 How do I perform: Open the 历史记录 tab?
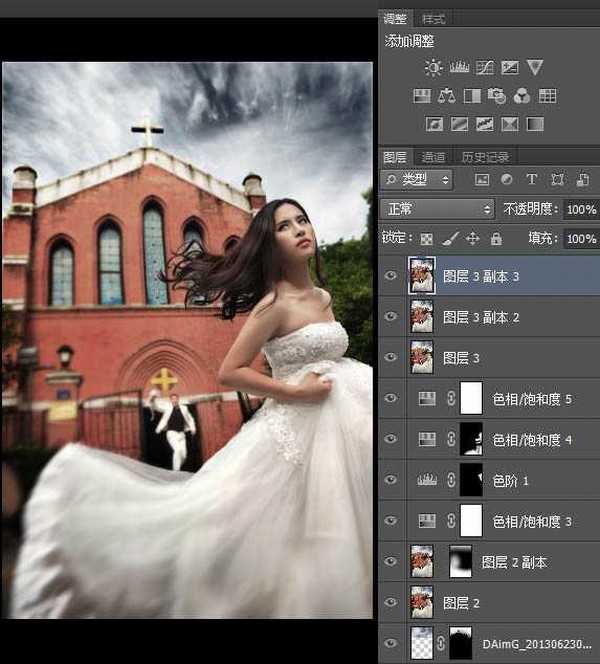(485, 157)
